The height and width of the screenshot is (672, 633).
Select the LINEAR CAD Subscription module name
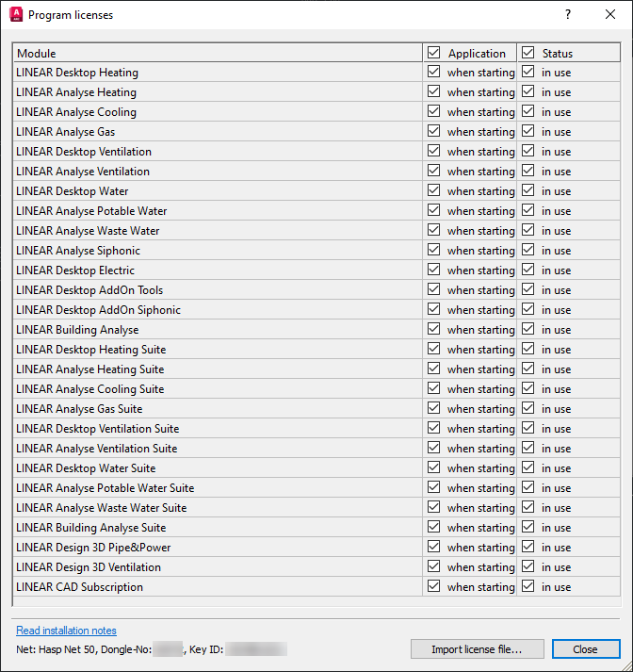tap(79, 587)
